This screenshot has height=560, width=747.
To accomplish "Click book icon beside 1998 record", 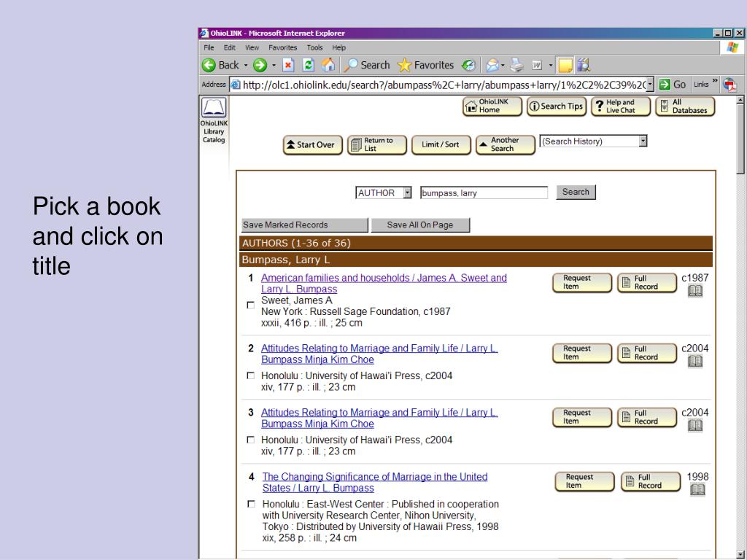I will pyautogui.click(x=697, y=489).
